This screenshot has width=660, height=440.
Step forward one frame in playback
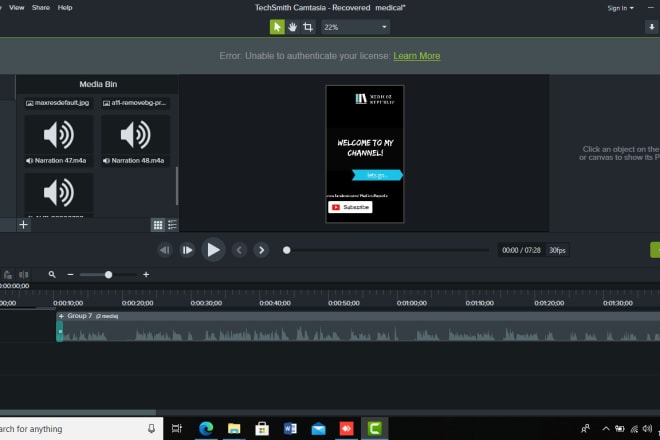pyautogui.click(x=187, y=250)
